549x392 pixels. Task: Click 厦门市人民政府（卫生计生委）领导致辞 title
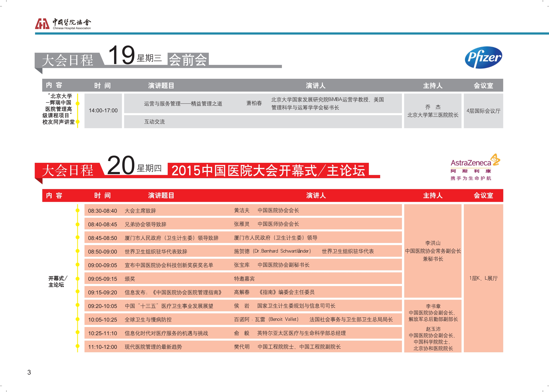click(x=172, y=238)
